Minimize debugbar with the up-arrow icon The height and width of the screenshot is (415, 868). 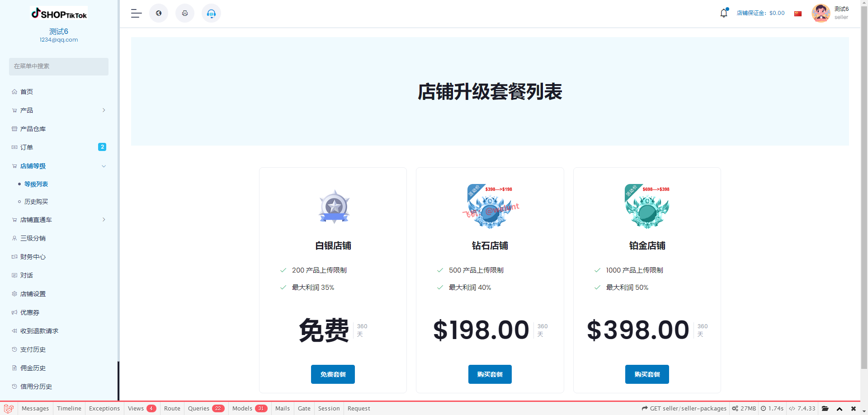[840, 408]
